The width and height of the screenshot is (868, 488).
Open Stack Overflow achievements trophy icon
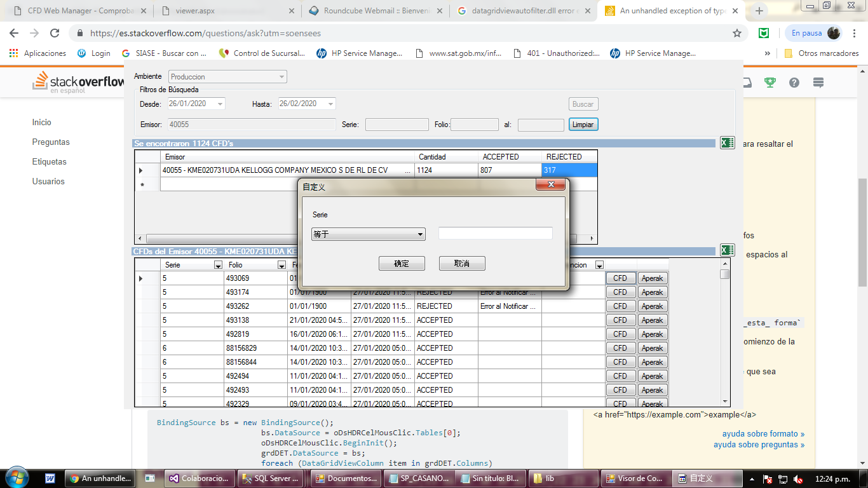pyautogui.click(x=770, y=83)
